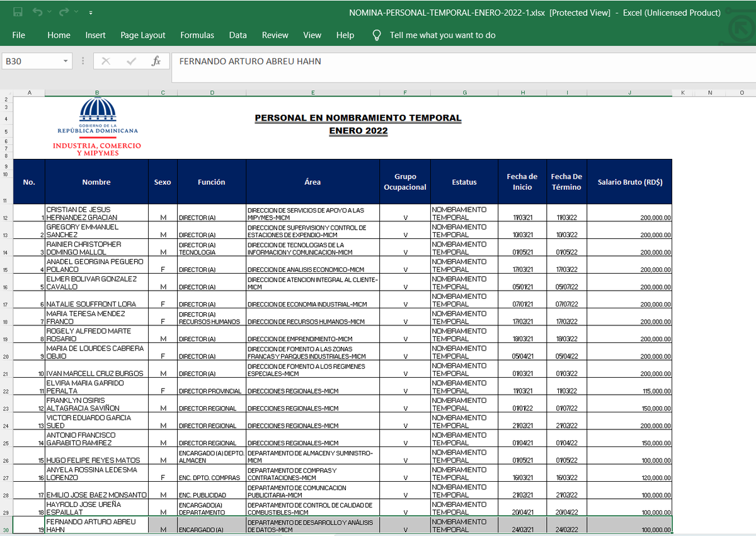Screen dimensions: 756x536
Task: Open the View tab
Action: 312,35
